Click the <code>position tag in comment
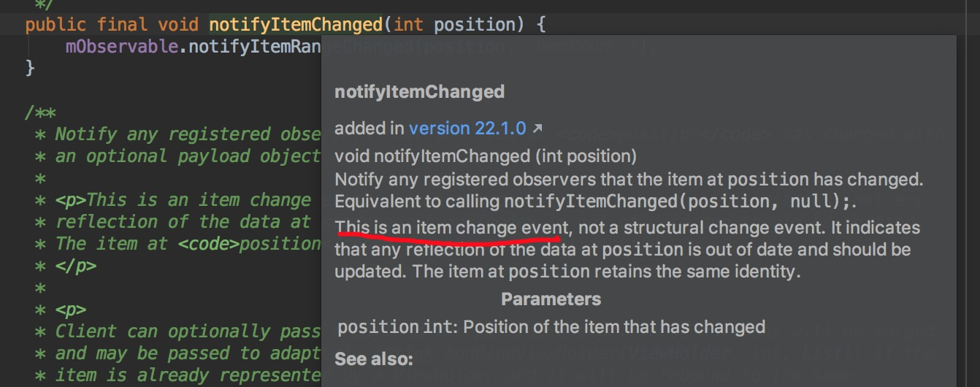This screenshot has width=980, height=387. pos(249,243)
